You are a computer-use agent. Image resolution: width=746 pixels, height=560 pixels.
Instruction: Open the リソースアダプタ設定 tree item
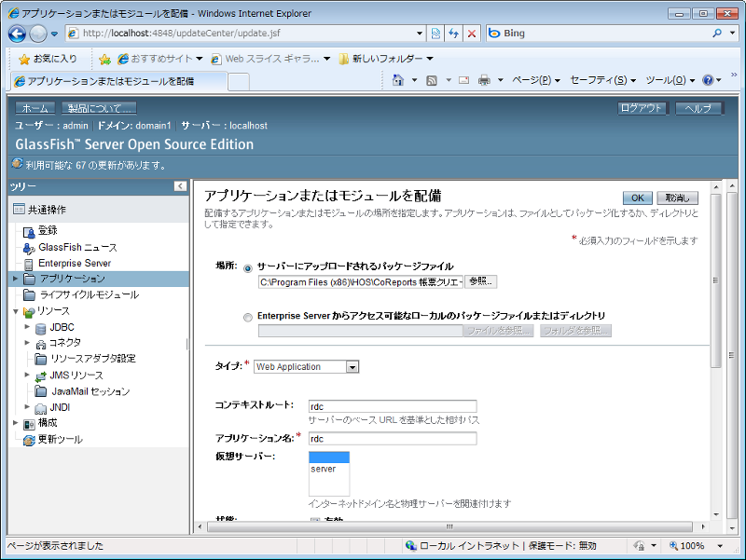(x=93, y=359)
